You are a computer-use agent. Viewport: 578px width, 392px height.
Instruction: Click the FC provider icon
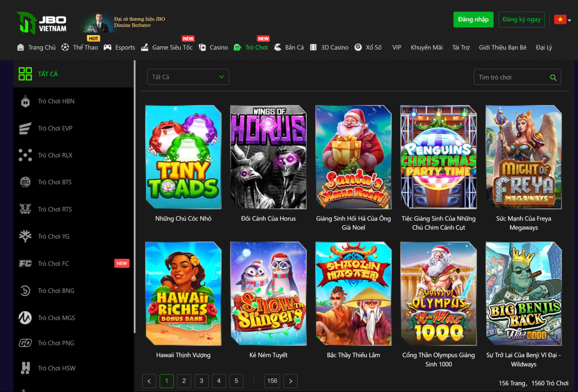25,263
